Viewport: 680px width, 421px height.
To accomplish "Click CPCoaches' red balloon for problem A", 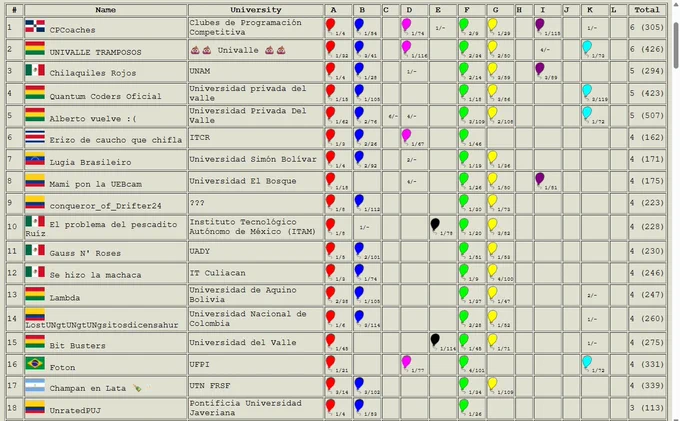I will [330, 25].
